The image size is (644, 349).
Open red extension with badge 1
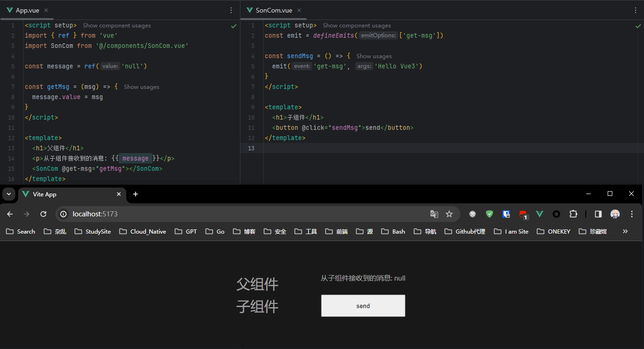click(523, 215)
